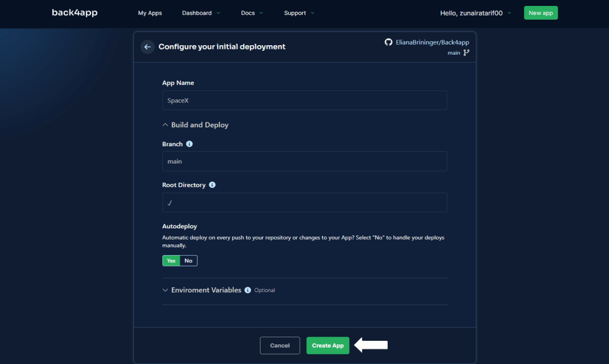609x364 pixels.
Task: Click the New app button
Action: click(x=541, y=13)
